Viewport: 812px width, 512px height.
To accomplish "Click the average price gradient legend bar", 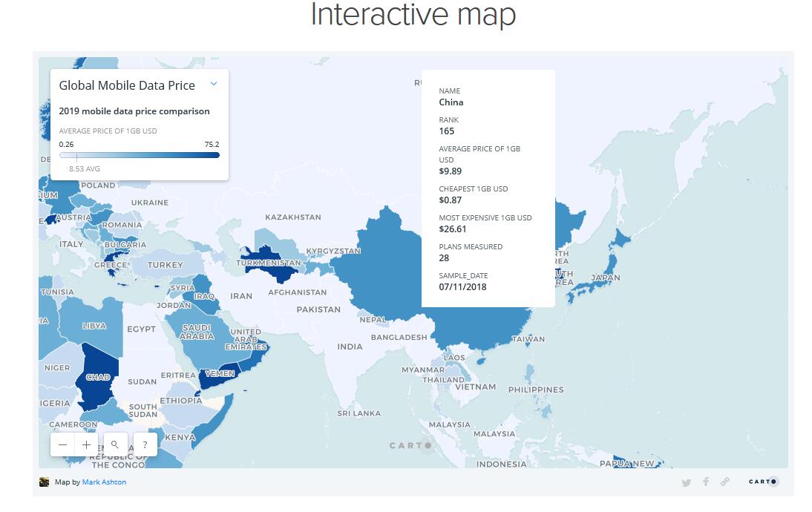I will tap(140, 155).
